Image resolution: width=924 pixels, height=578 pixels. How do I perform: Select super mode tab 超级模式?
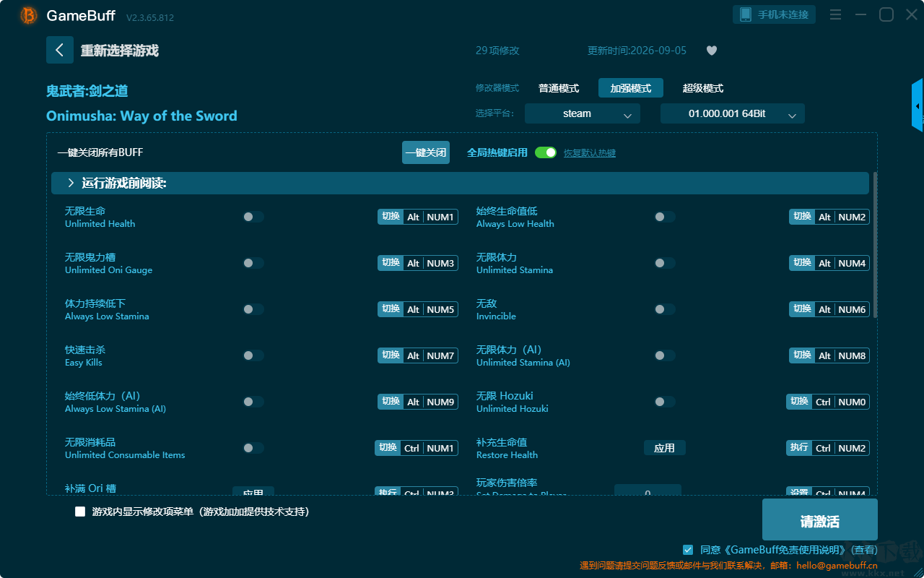703,88
